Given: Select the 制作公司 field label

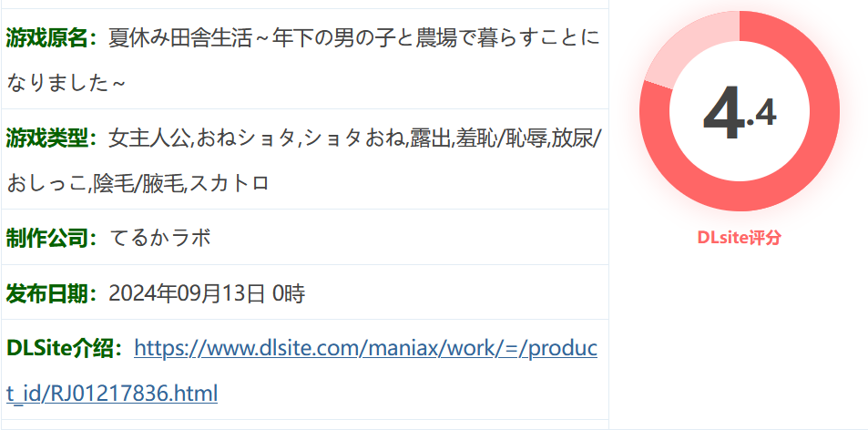Looking at the screenshot, I should (x=52, y=238).
